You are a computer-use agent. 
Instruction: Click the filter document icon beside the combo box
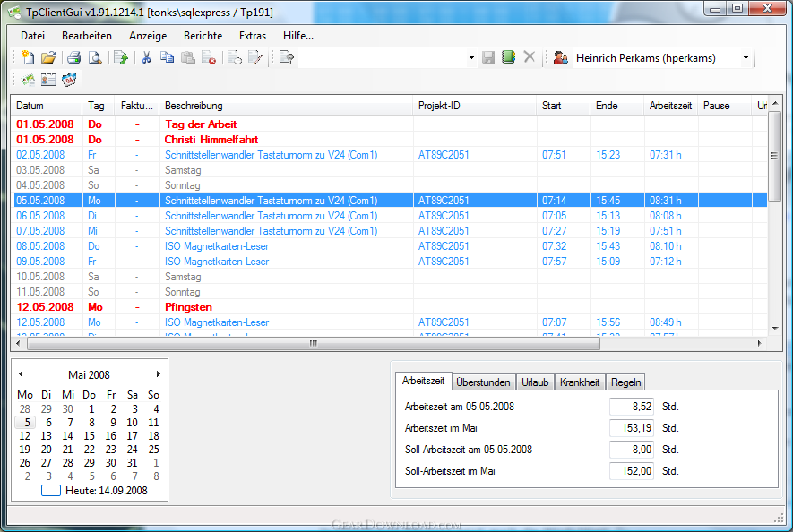click(287, 57)
